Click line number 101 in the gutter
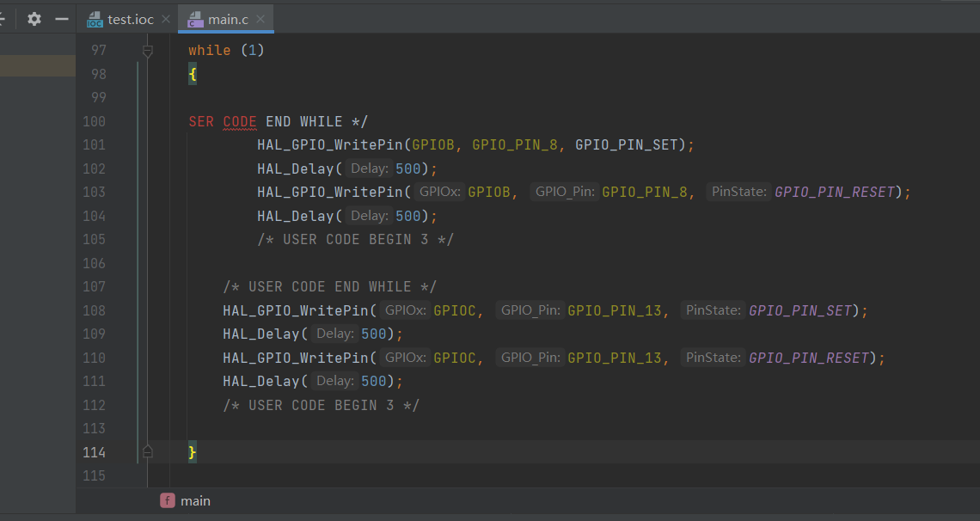Viewport: 980px width, 521px height. coord(95,145)
